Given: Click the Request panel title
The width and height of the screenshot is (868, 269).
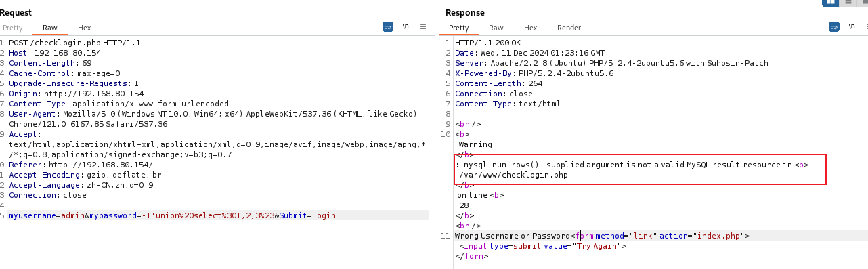Looking at the screenshot, I should pyautogui.click(x=16, y=12).
